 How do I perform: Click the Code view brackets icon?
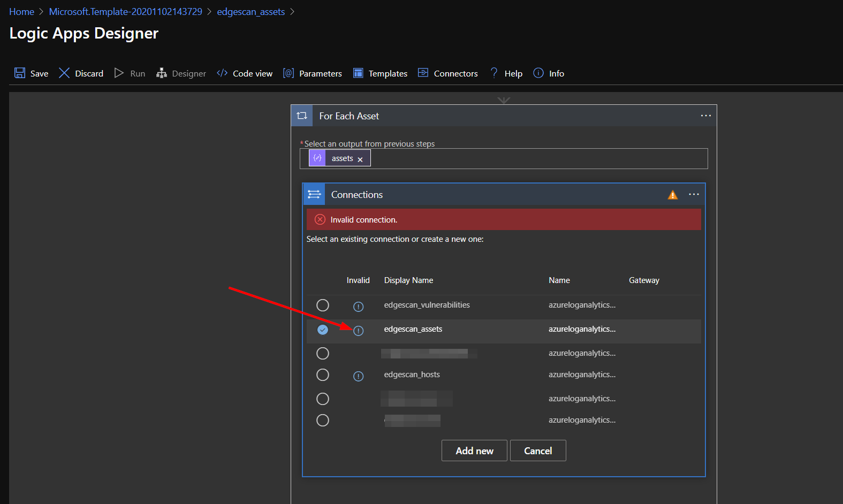[x=222, y=73]
